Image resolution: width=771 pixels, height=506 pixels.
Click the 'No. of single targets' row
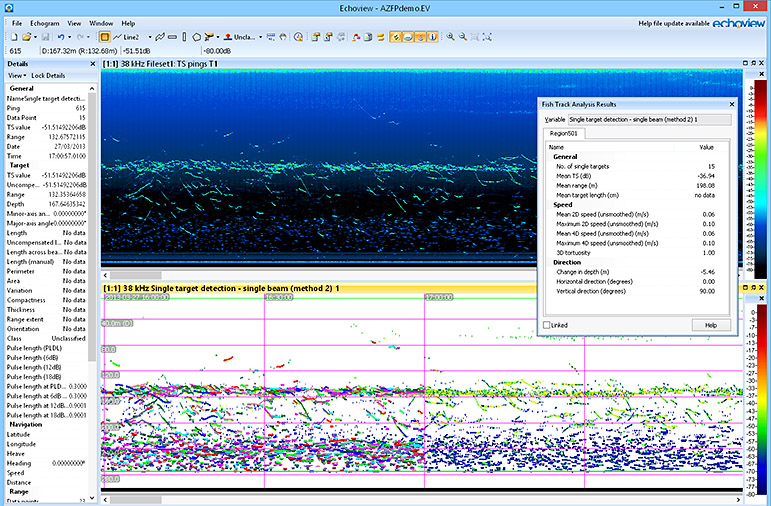point(635,166)
